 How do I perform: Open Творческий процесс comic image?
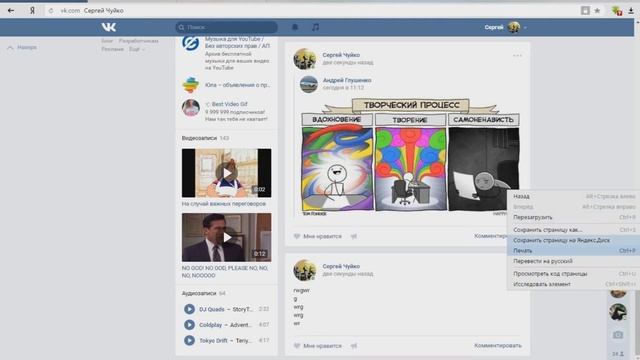tap(410, 157)
